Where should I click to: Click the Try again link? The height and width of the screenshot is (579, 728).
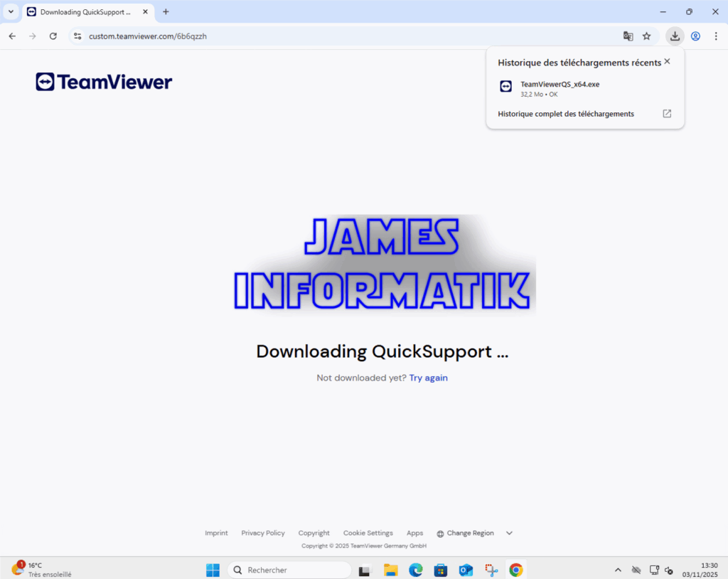(x=428, y=378)
